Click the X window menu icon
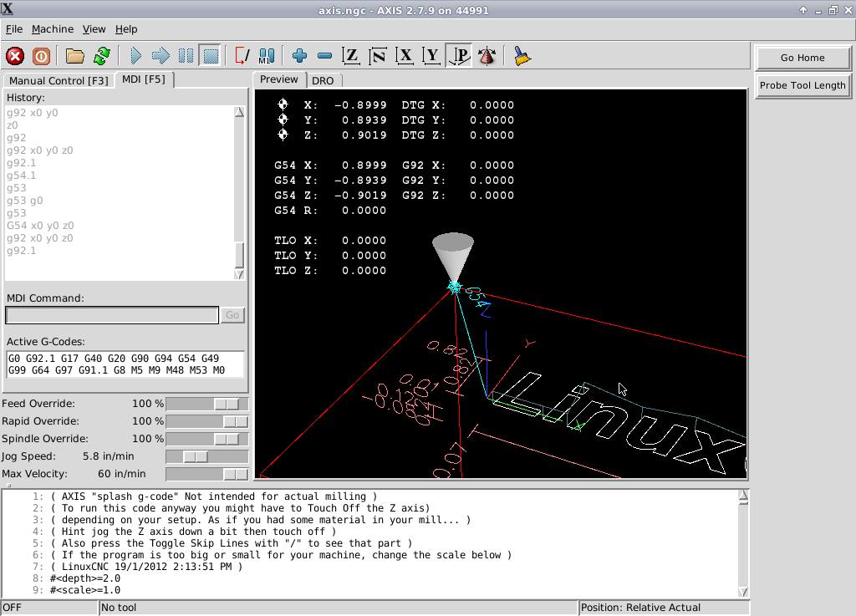This screenshot has width=856, height=616. [7, 9]
